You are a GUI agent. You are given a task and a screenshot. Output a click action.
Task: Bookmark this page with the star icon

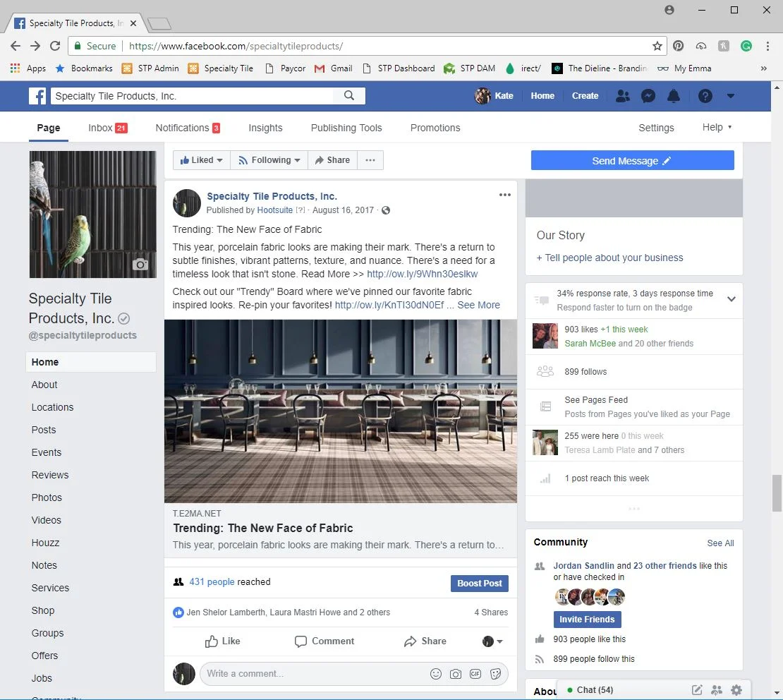pos(657,46)
